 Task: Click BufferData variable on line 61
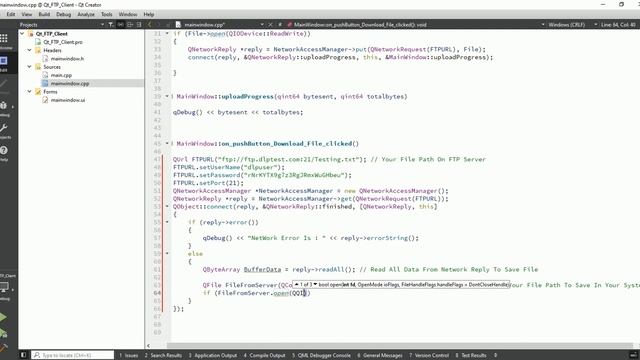click(x=262, y=269)
